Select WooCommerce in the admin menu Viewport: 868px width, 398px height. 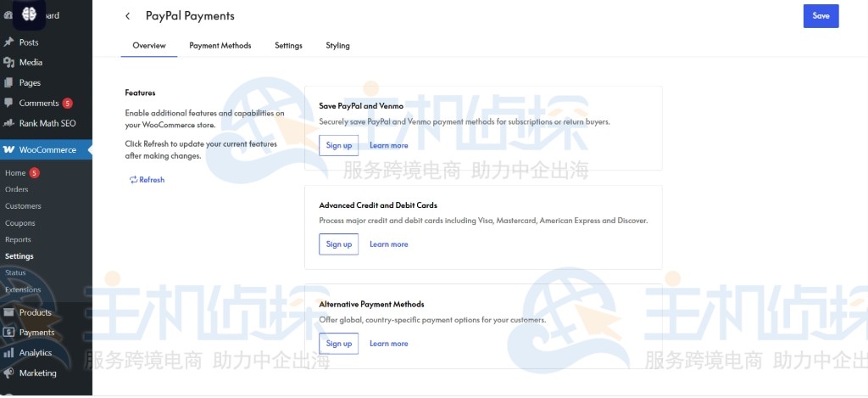46,149
